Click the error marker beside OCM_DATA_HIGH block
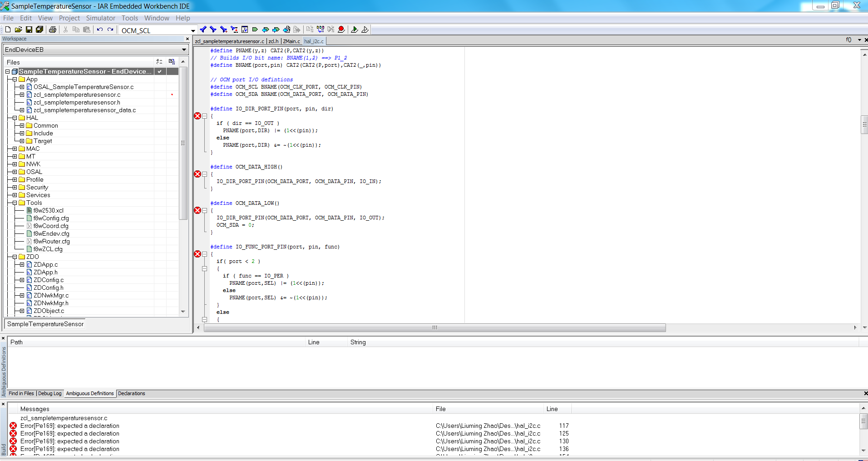 (197, 174)
